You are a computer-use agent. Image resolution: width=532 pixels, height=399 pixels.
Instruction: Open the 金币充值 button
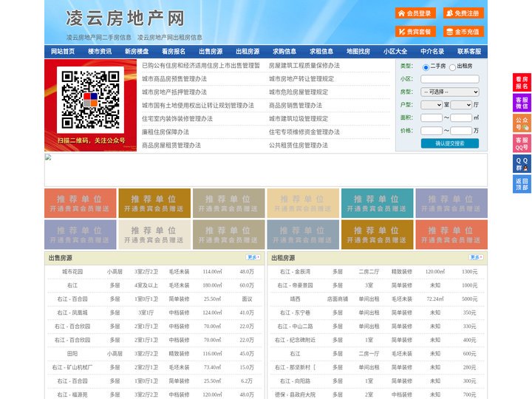[463, 32]
